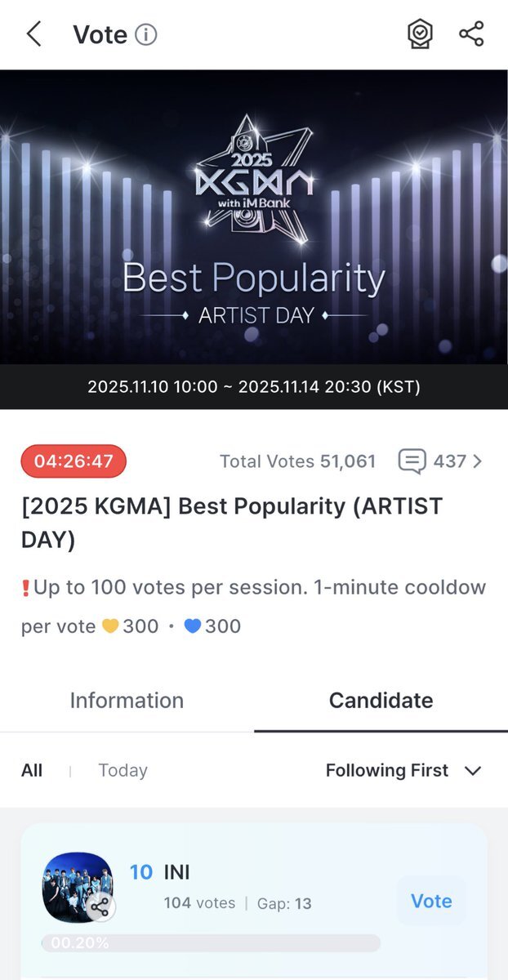Show All candidates filter
Viewport: 508px width, 980px height.
point(32,770)
